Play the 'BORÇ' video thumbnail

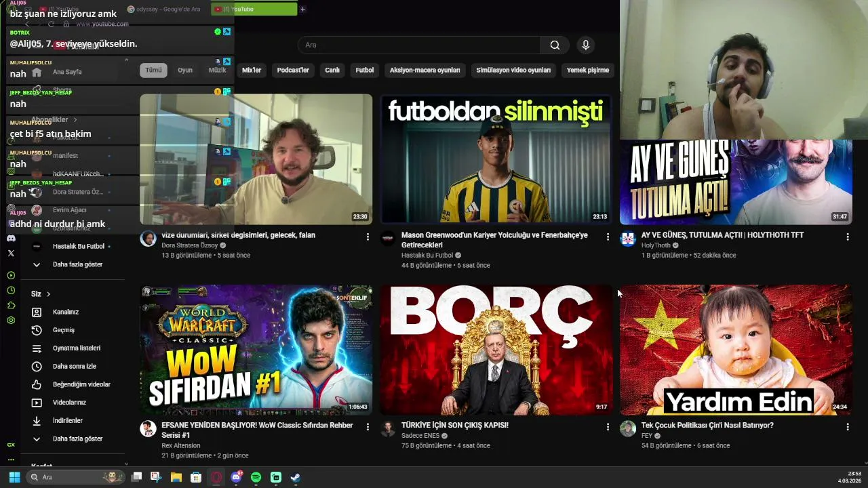click(496, 350)
